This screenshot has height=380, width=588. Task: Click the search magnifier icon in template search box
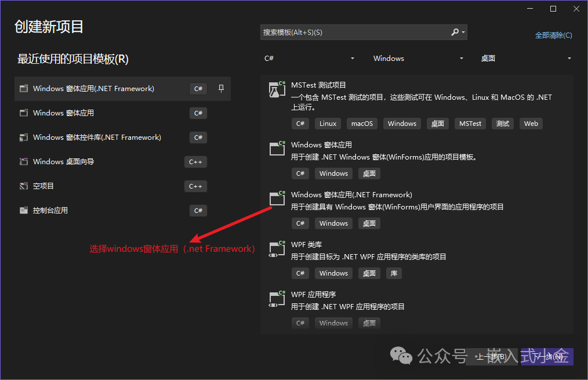[455, 32]
